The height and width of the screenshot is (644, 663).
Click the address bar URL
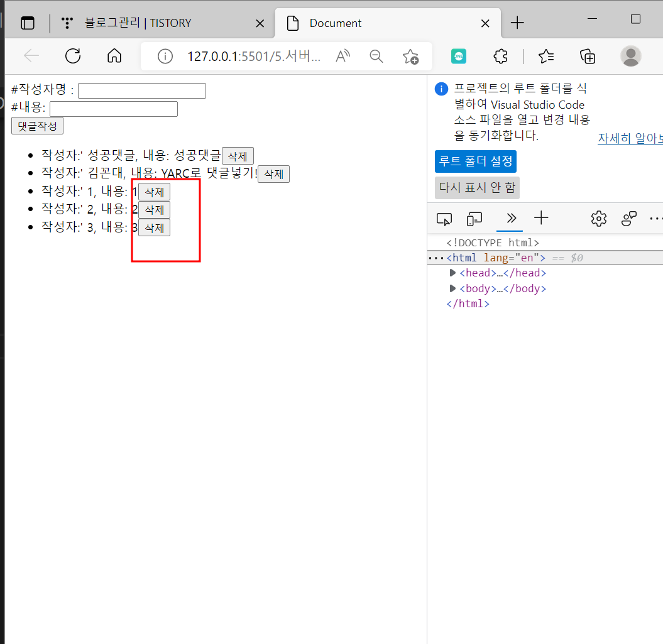254,57
